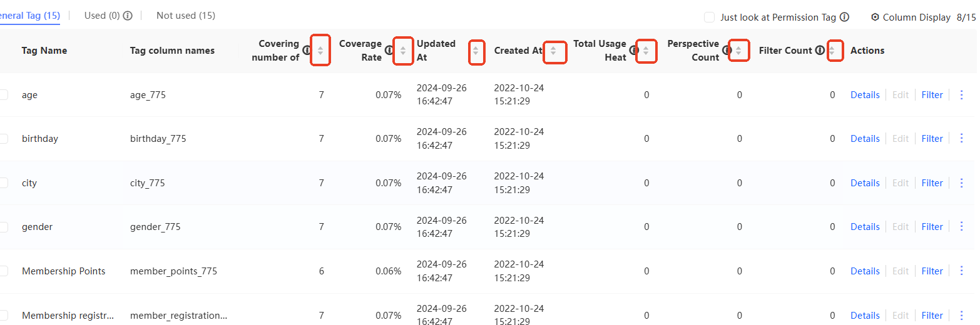Open more actions menu for gender row
Image resolution: width=980 pixels, height=325 pixels.
(962, 227)
